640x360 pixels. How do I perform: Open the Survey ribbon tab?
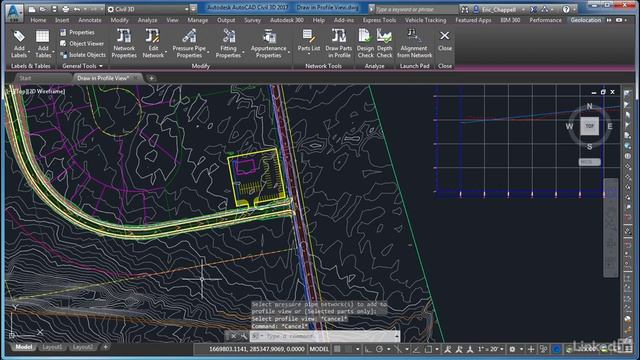pos(252,20)
